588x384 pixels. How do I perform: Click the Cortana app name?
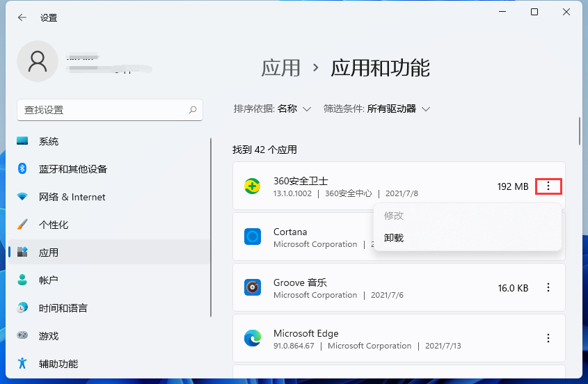coord(290,232)
